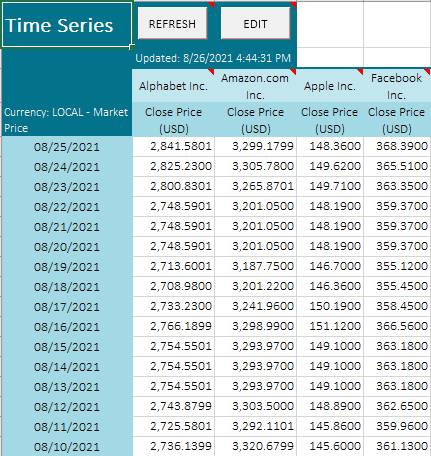The width and height of the screenshot is (431, 456).
Task: Select the Facebook Inc. header cell
Action: pos(397,86)
